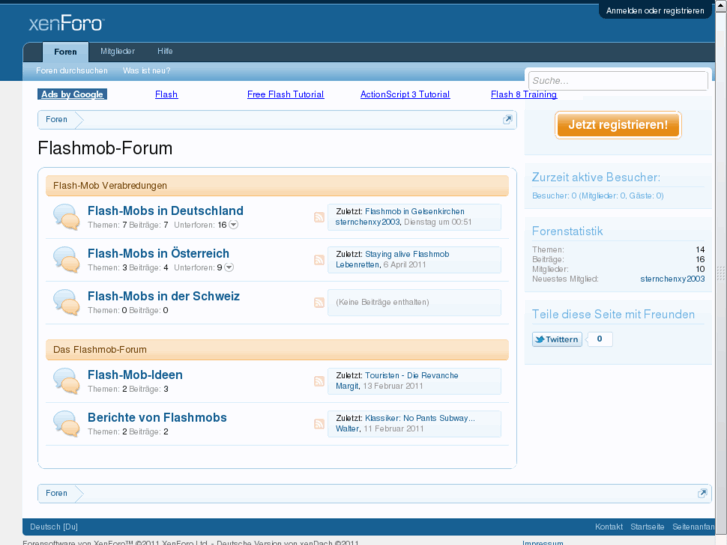
Task: Click the tweet count bubble showing 0
Action: (x=600, y=339)
